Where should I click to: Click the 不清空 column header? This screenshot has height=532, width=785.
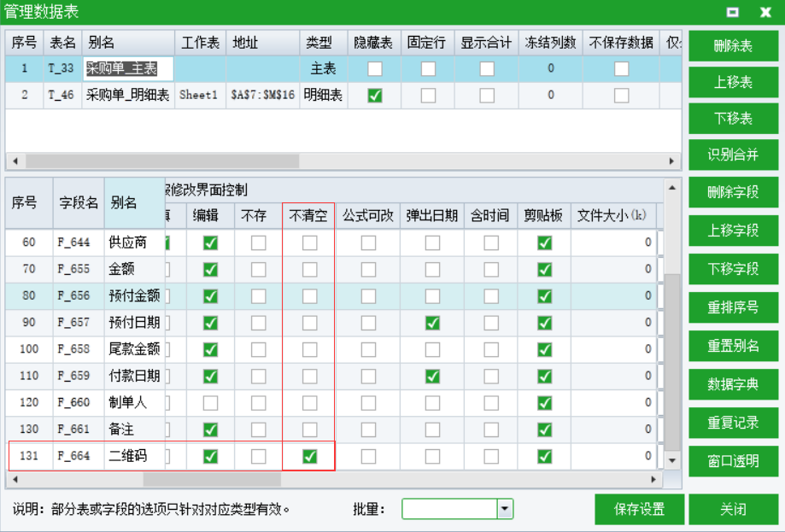308,216
